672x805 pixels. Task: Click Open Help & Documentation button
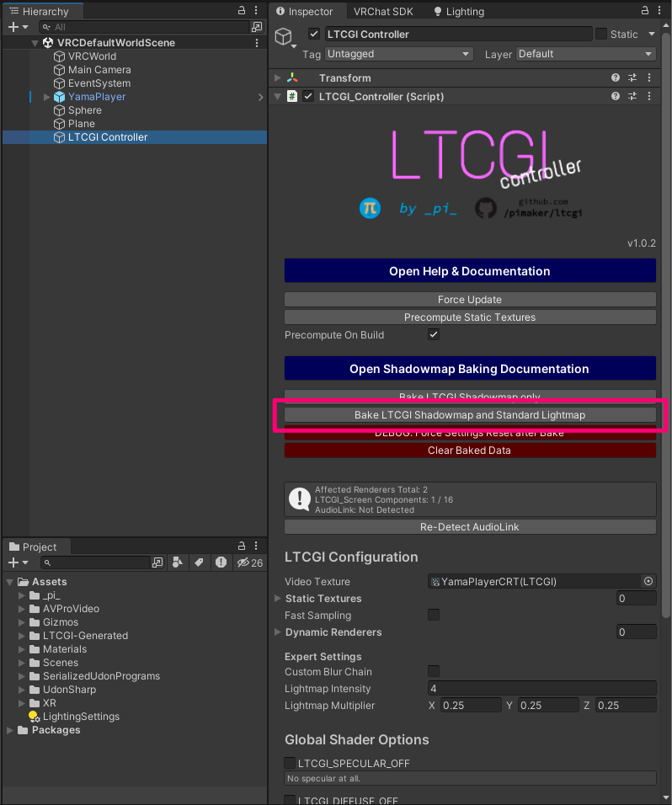click(x=470, y=270)
